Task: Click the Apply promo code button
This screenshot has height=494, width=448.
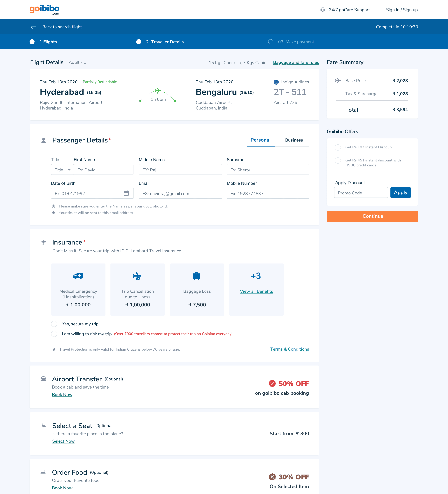Action: (400, 193)
